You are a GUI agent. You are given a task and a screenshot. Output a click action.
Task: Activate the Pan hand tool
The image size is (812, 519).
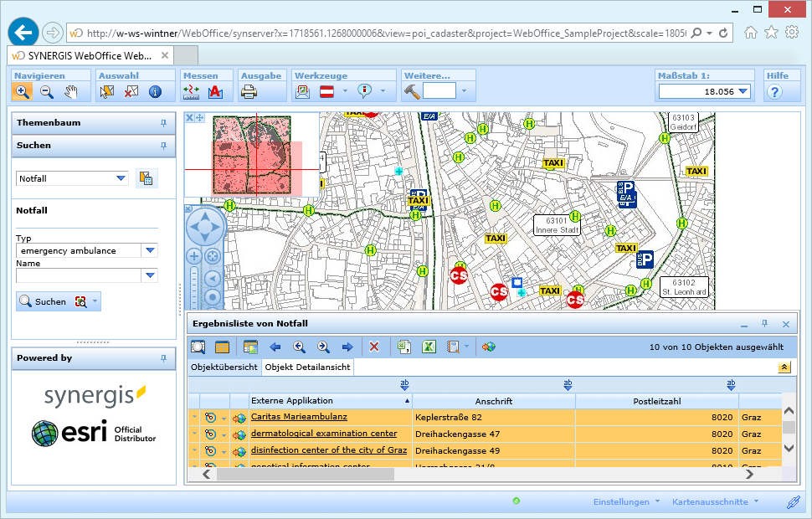point(70,92)
